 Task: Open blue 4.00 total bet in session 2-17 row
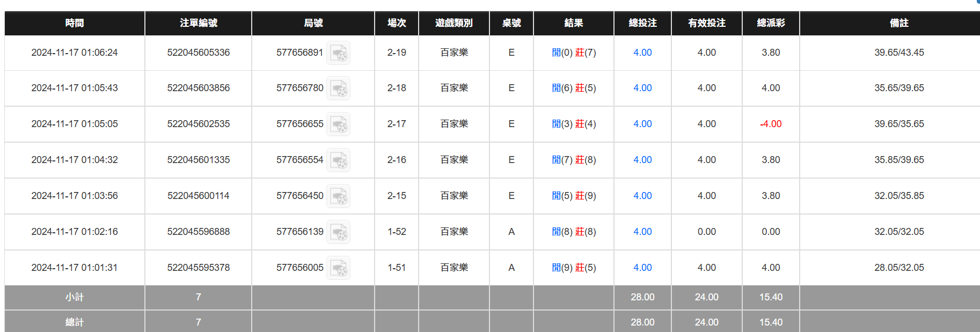[642, 124]
